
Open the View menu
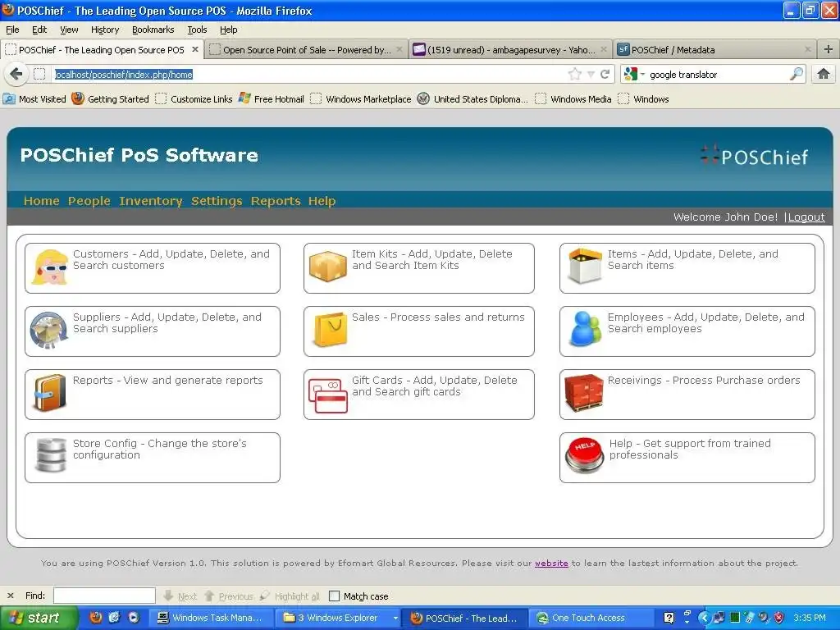(69, 30)
